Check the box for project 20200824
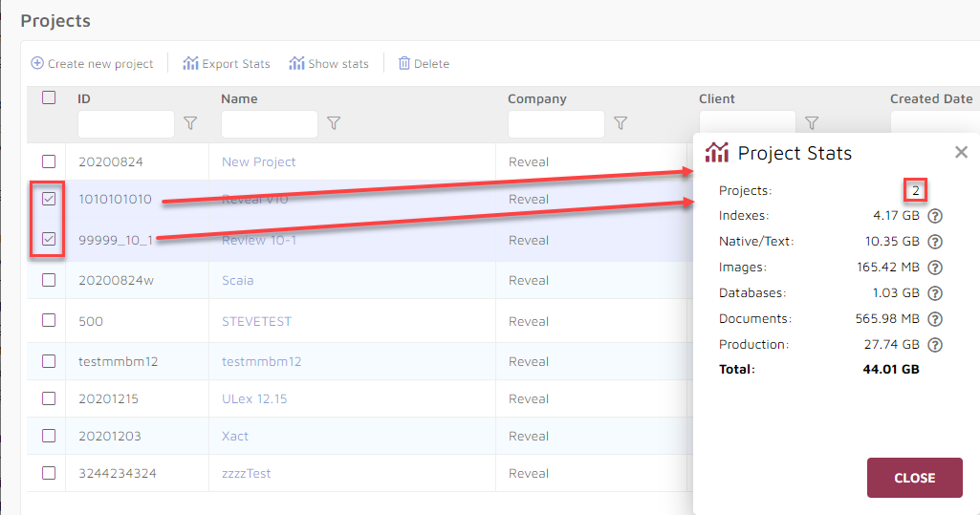The image size is (980, 515). 49,161
